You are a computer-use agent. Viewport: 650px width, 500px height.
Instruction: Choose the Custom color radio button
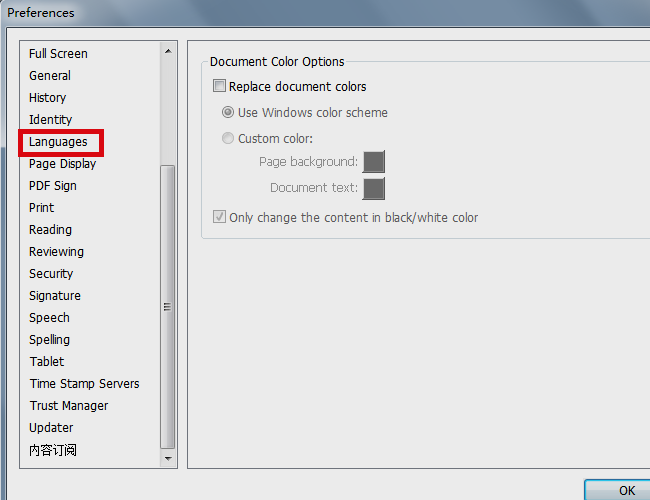tap(228, 138)
